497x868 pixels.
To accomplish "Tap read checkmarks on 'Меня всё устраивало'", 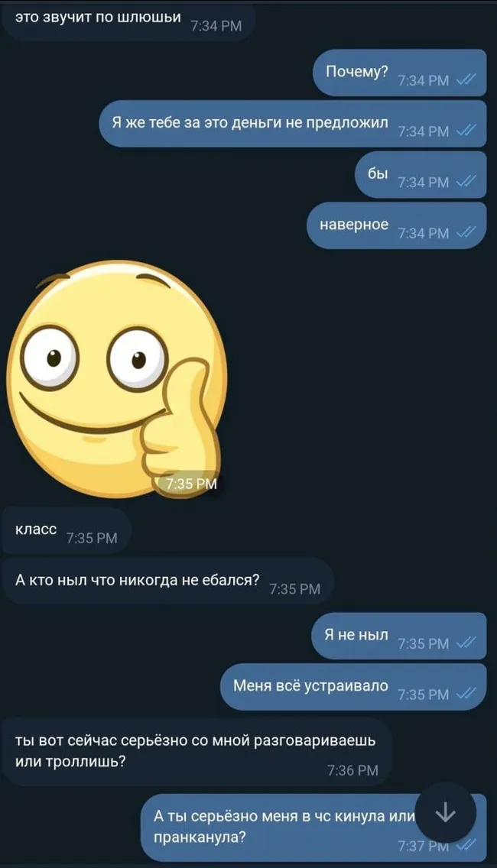I will (x=466, y=695).
